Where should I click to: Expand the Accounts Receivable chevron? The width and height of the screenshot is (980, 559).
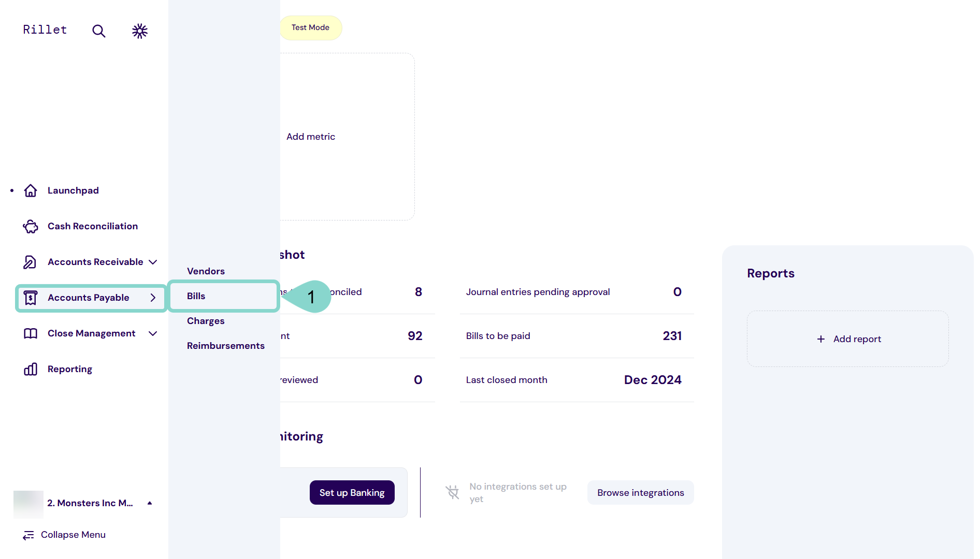pos(153,262)
